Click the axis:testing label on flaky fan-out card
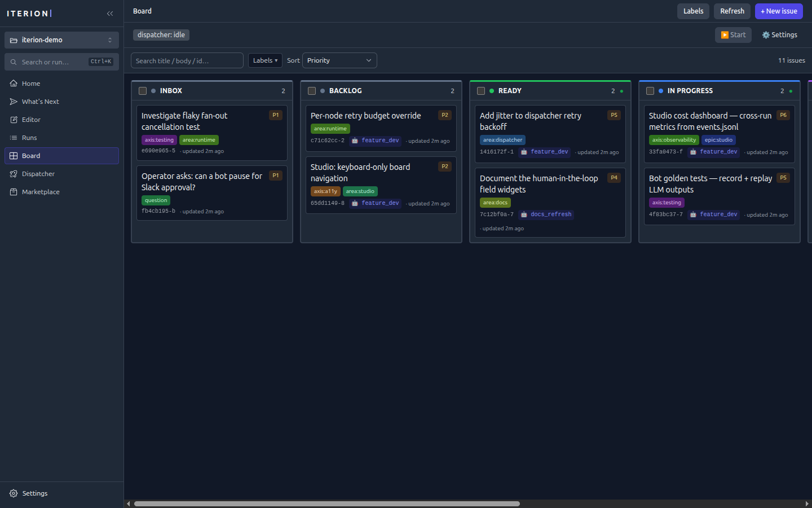 [x=159, y=140]
